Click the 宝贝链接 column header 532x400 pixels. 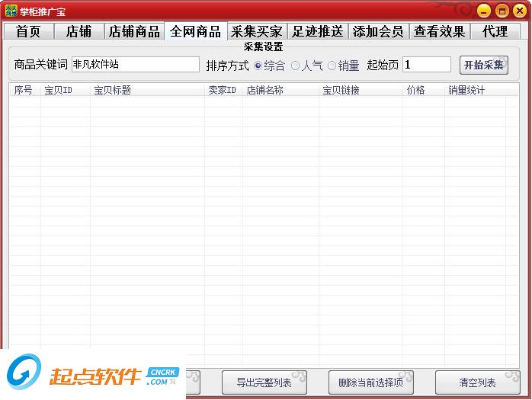pos(361,90)
